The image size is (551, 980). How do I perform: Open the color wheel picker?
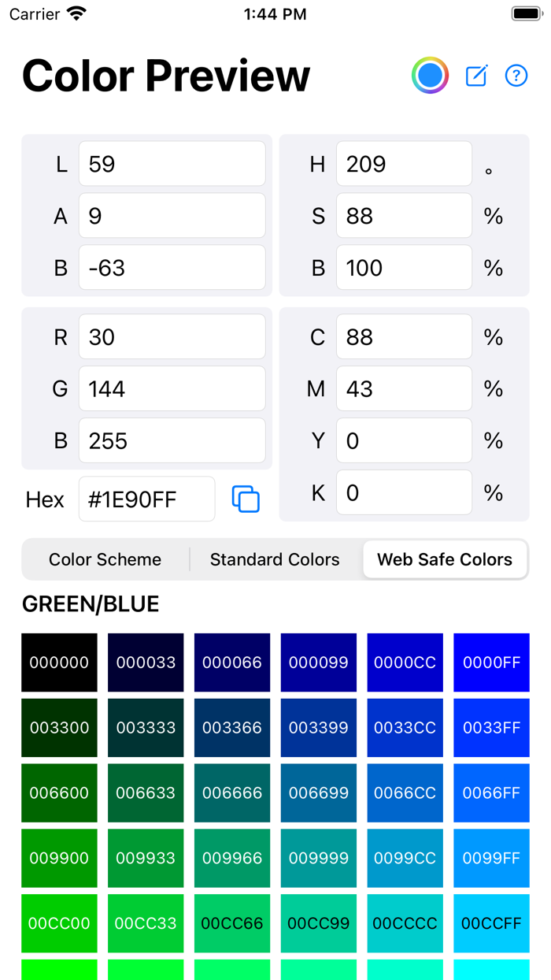point(430,76)
